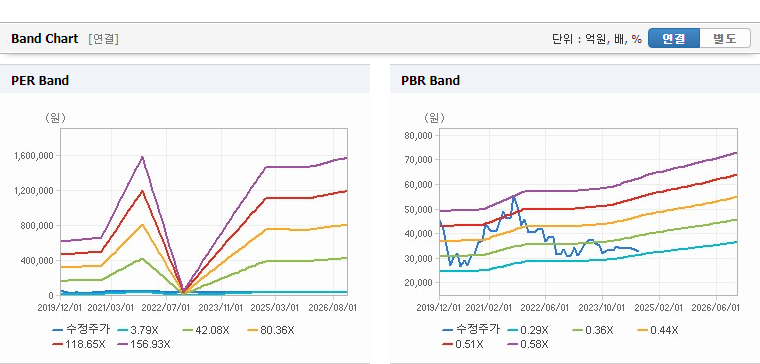760x364 pixels.
Task: Click the [연결] label beside Band Chart
Action: 103,39
